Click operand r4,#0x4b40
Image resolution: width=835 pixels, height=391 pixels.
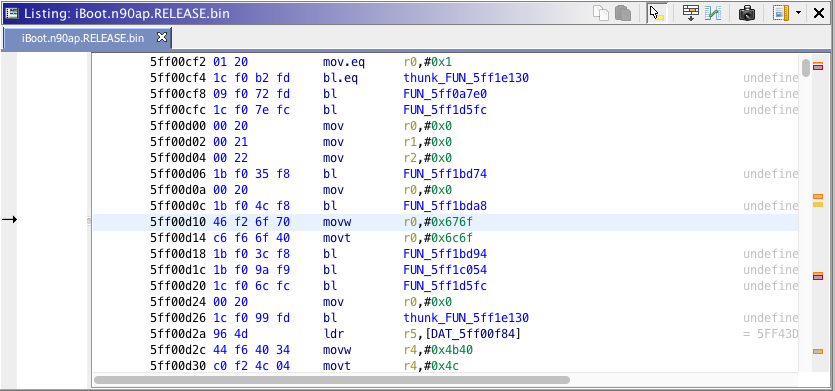(x=438, y=350)
